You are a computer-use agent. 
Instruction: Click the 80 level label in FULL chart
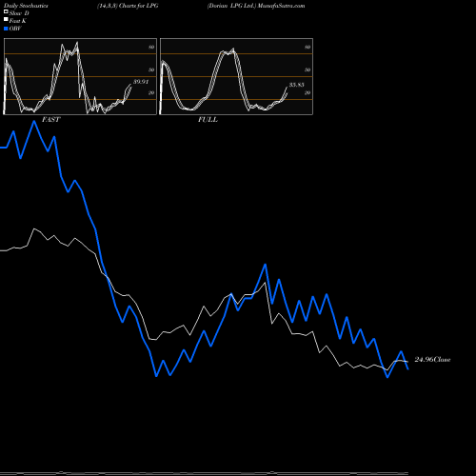307,47
